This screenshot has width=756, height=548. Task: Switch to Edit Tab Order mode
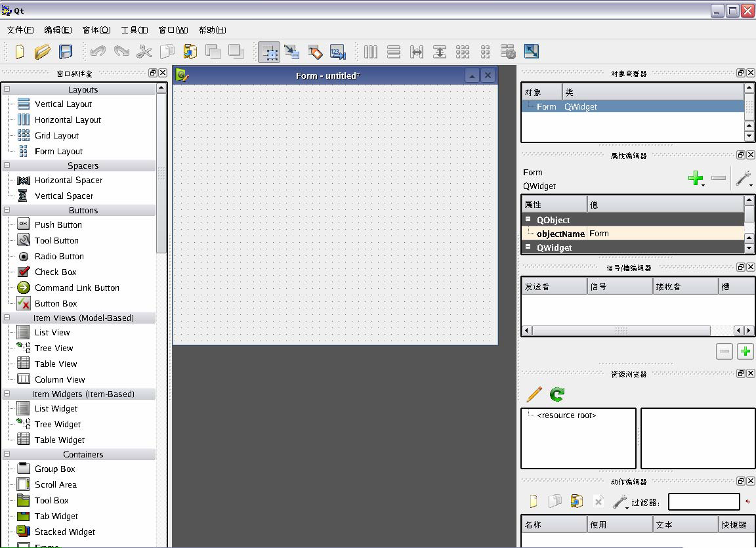coord(338,52)
